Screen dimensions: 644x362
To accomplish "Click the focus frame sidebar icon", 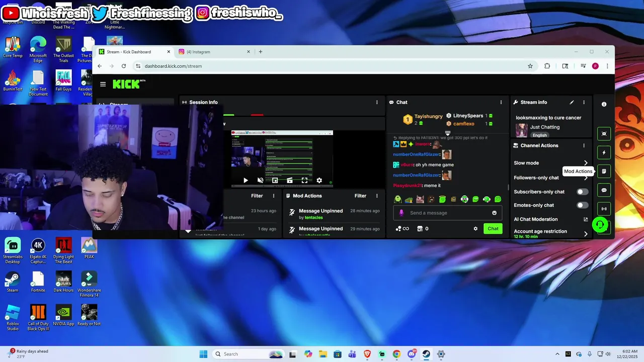I will click(604, 134).
